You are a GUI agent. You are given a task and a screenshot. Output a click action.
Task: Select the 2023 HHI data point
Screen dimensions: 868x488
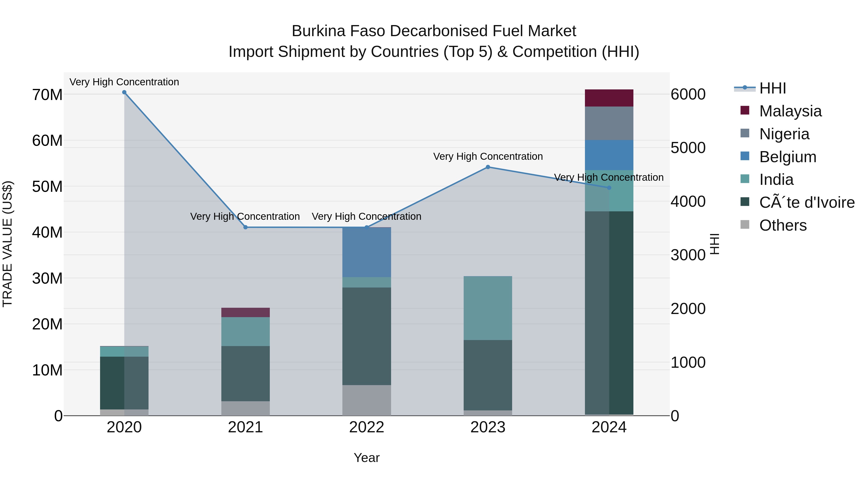[x=488, y=167]
